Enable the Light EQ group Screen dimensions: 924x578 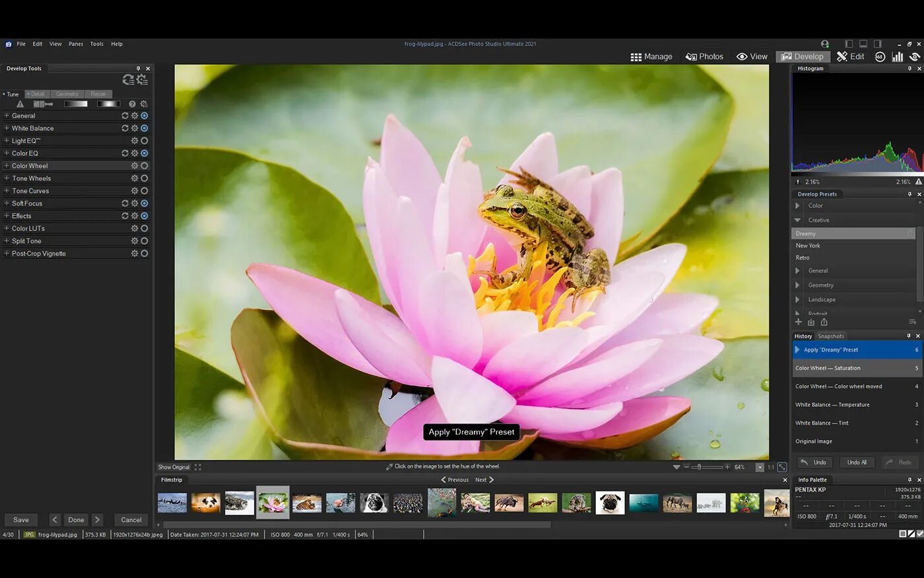coord(145,141)
